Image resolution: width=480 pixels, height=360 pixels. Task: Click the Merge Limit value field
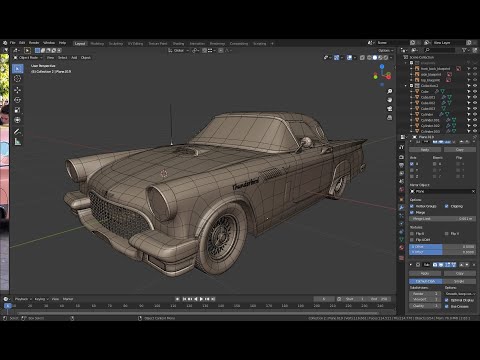[x=442, y=219]
